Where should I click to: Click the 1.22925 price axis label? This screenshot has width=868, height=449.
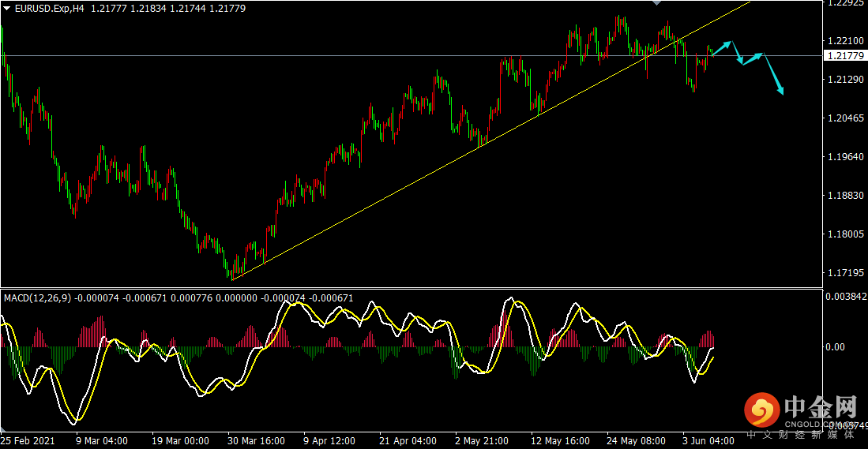(844, 3)
